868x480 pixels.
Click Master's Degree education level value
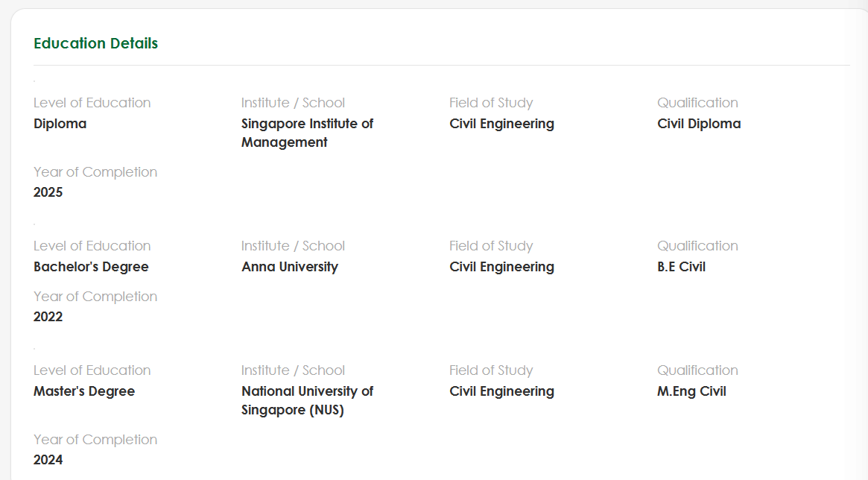tap(84, 391)
